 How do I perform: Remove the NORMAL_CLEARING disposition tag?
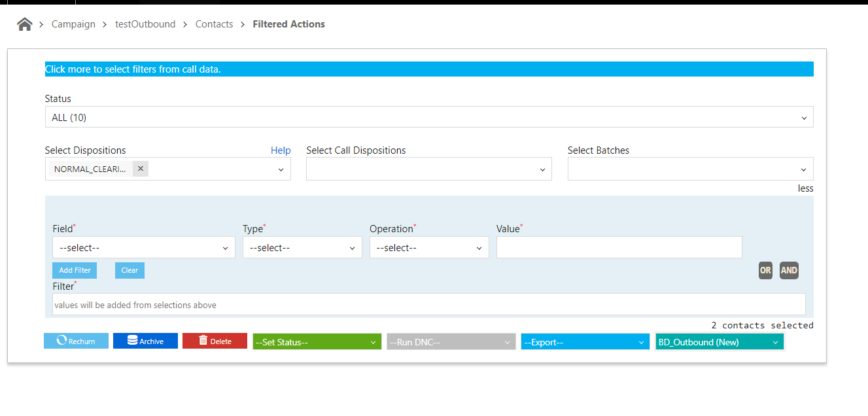point(141,169)
